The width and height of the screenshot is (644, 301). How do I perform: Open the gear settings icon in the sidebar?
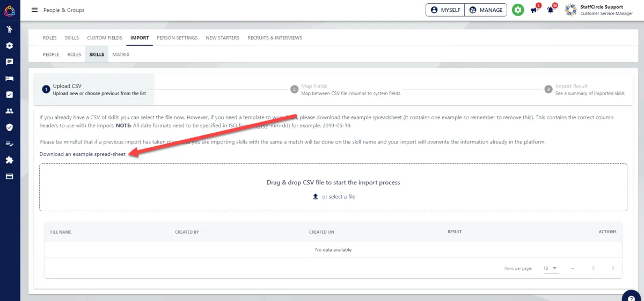(10, 46)
